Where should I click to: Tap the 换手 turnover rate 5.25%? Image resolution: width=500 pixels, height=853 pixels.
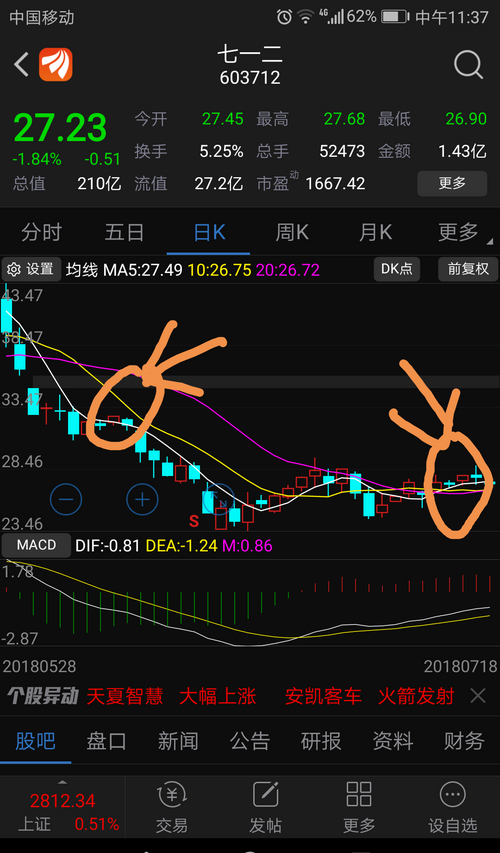click(221, 151)
